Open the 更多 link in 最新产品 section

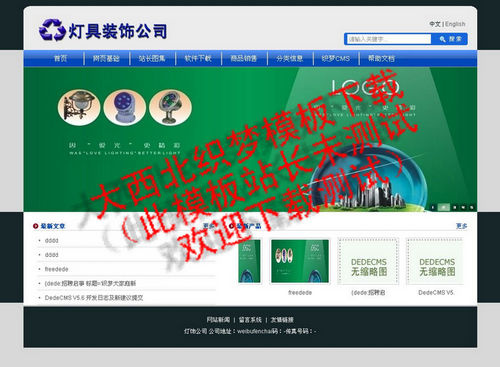point(462,226)
